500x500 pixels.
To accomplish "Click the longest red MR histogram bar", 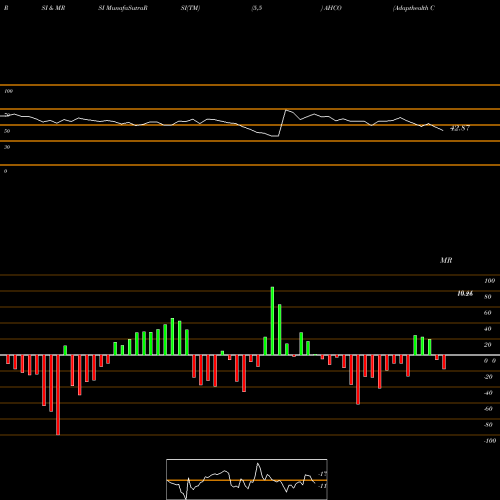I will tap(58, 395).
